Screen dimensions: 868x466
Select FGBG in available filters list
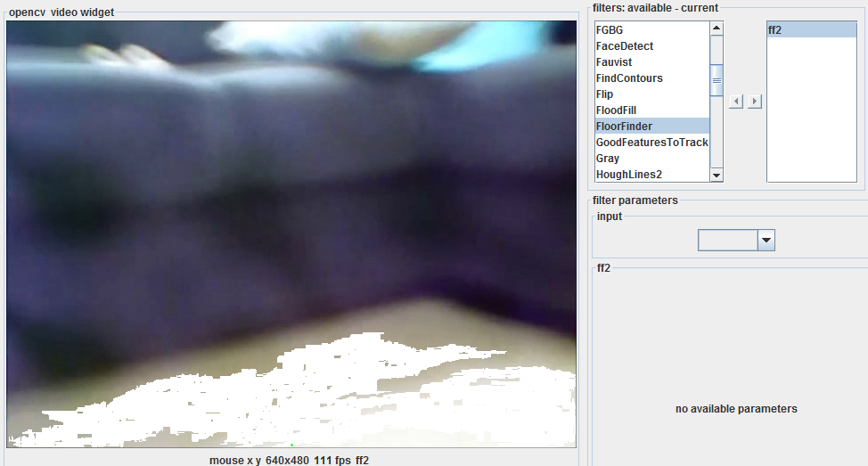point(652,30)
